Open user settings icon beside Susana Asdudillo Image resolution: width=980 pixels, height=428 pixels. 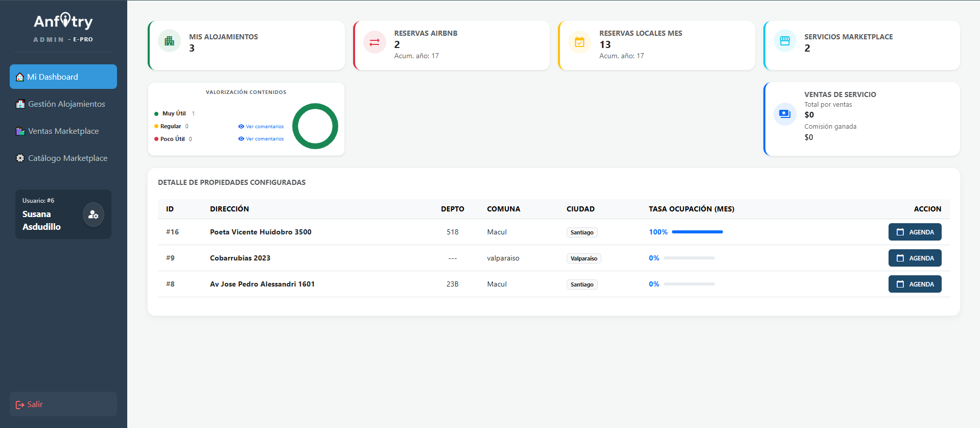94,215
